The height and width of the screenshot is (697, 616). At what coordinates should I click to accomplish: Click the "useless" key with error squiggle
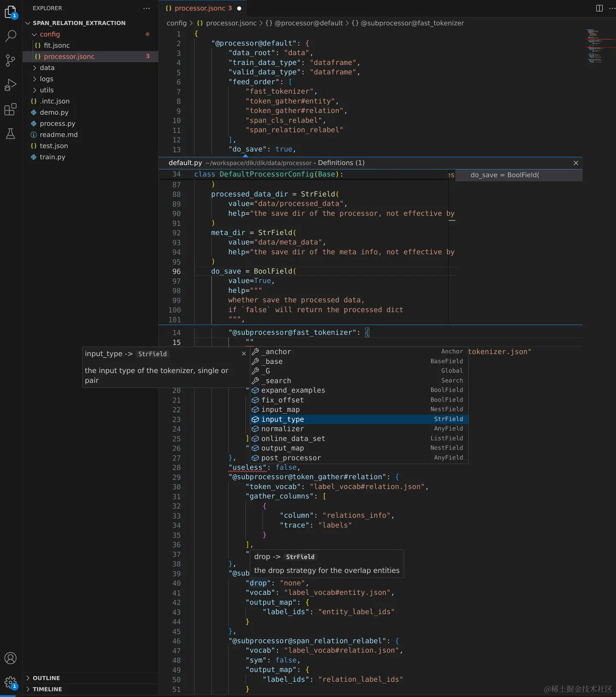pyautogui.click(x=247, y=468)
